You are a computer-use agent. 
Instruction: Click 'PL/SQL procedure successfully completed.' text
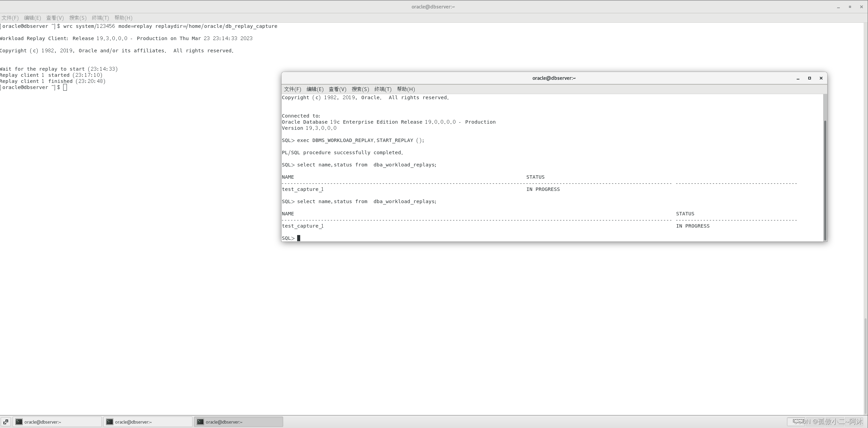coord(342,153)
